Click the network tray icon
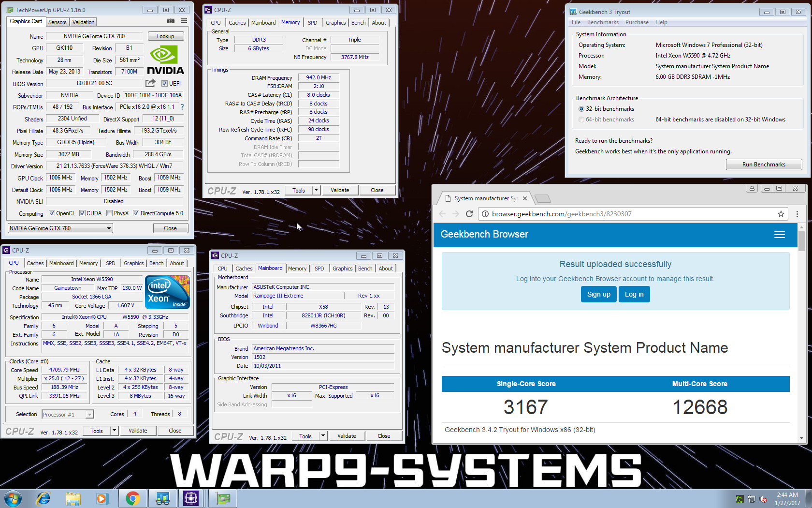The height and width of the screenshot is (508, 812). [x=752, y=499]
